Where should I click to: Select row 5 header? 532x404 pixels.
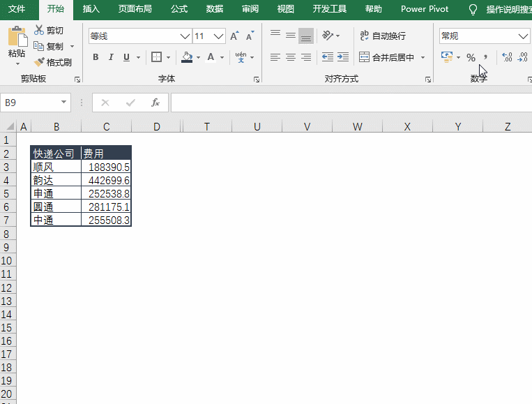click(x=8, y=193)
